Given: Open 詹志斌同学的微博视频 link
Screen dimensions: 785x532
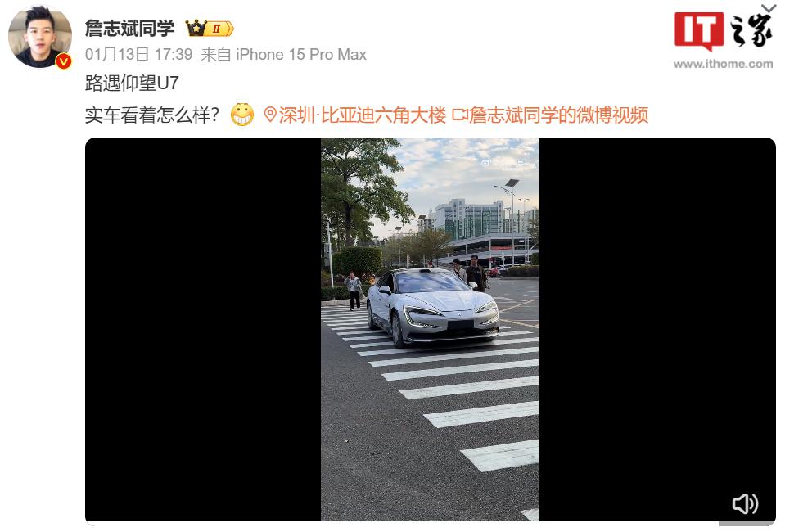Looking at the screenshot, I should click(559, 115).
